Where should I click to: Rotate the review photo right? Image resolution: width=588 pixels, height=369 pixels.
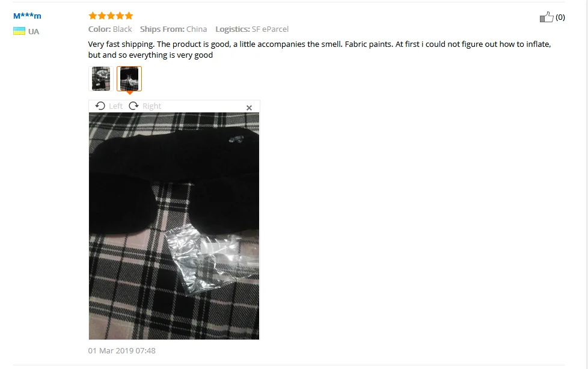[x=134, y=106]
